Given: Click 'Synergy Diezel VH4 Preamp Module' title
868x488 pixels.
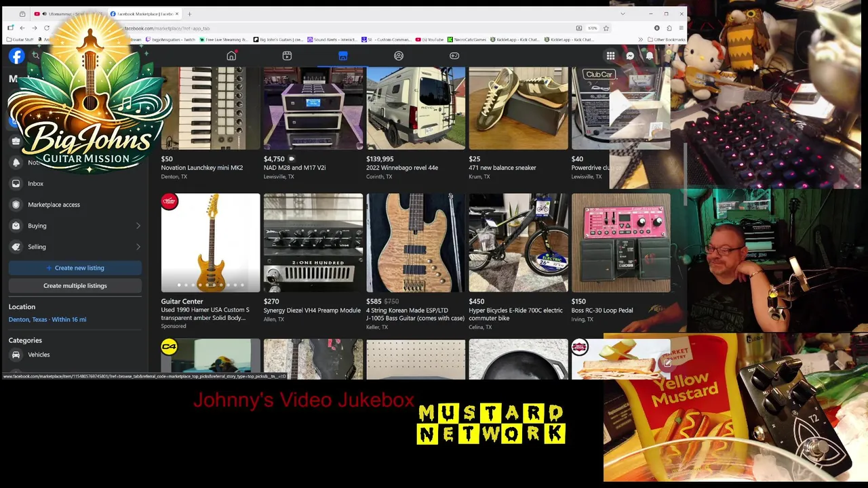Looking at the screenshot, I should [312, 310].
